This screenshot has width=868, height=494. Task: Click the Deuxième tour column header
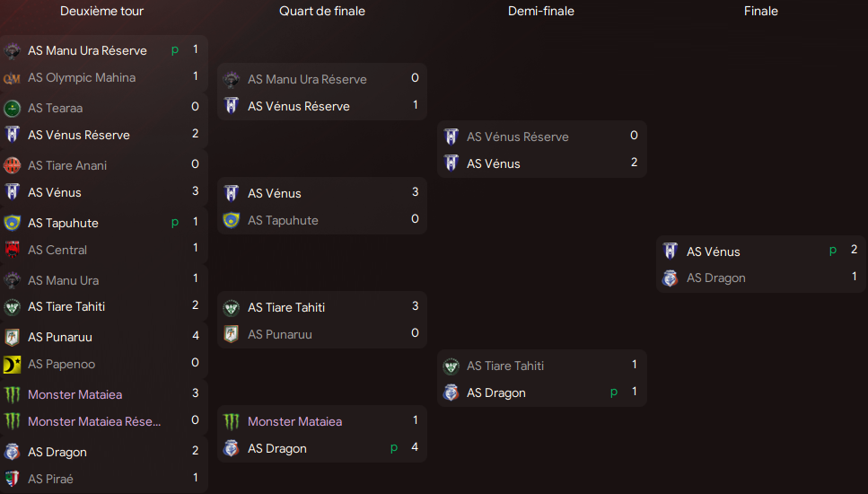click(x=101, y=11)
